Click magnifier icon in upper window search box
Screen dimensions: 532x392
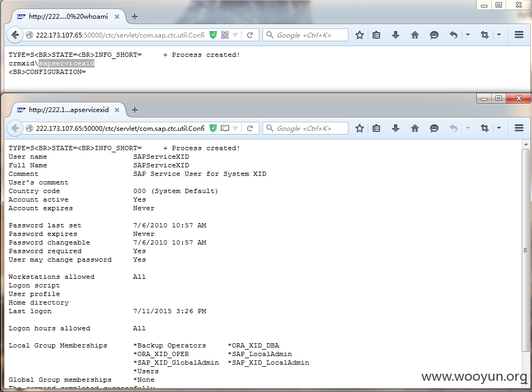269,34
